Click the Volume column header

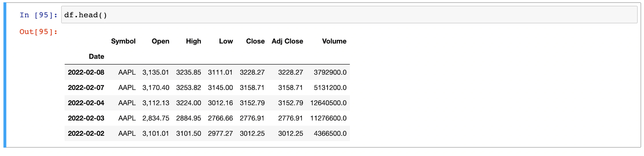pos(334,41)
